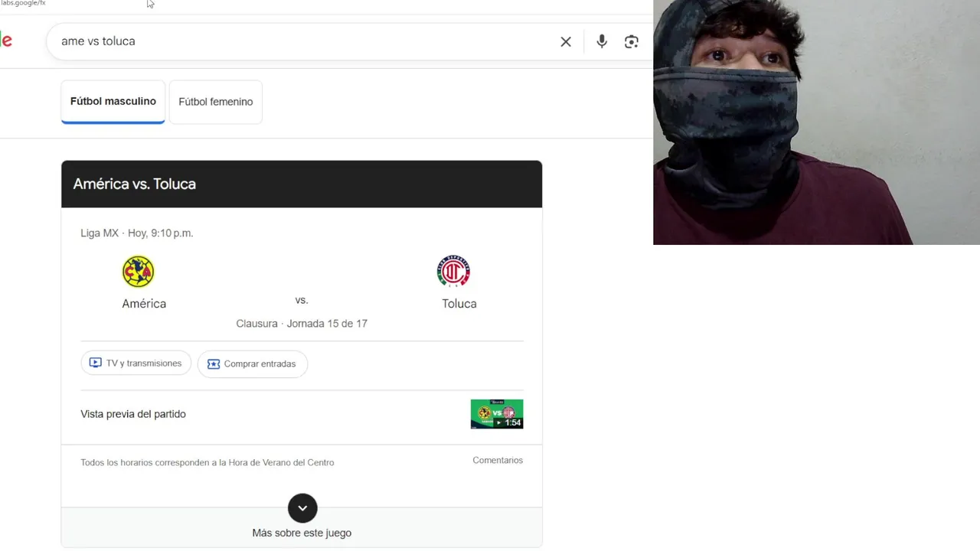Play the match preview video thumbnail

pos(497,414)
